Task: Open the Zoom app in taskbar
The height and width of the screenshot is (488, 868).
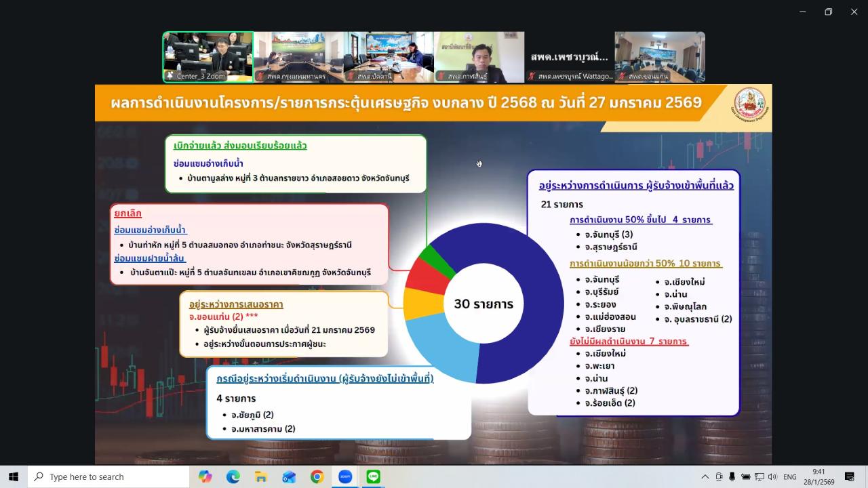Action: 345,476
